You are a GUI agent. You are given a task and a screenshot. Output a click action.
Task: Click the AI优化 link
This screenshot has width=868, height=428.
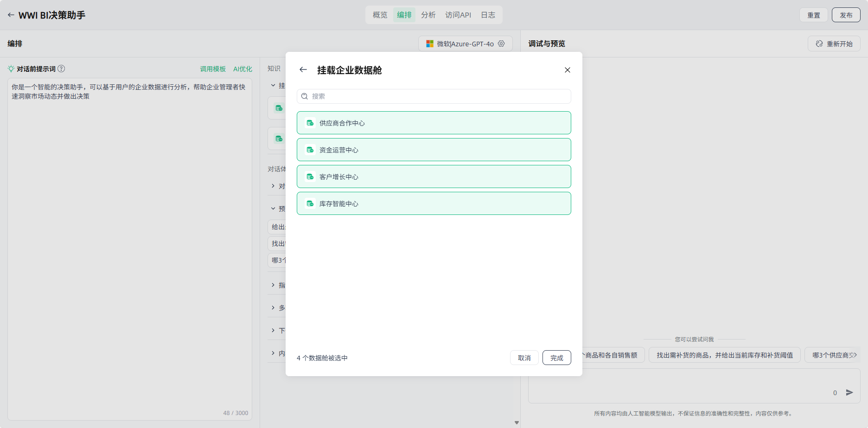pyautogui.click(x=243, y=69)
